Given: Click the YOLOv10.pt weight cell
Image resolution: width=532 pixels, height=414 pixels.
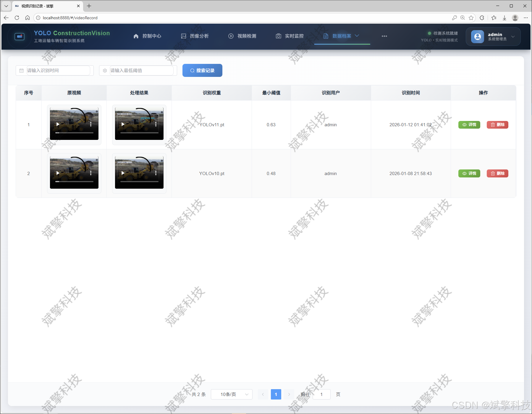Looking at the screenshot, I should coord(212,174).
